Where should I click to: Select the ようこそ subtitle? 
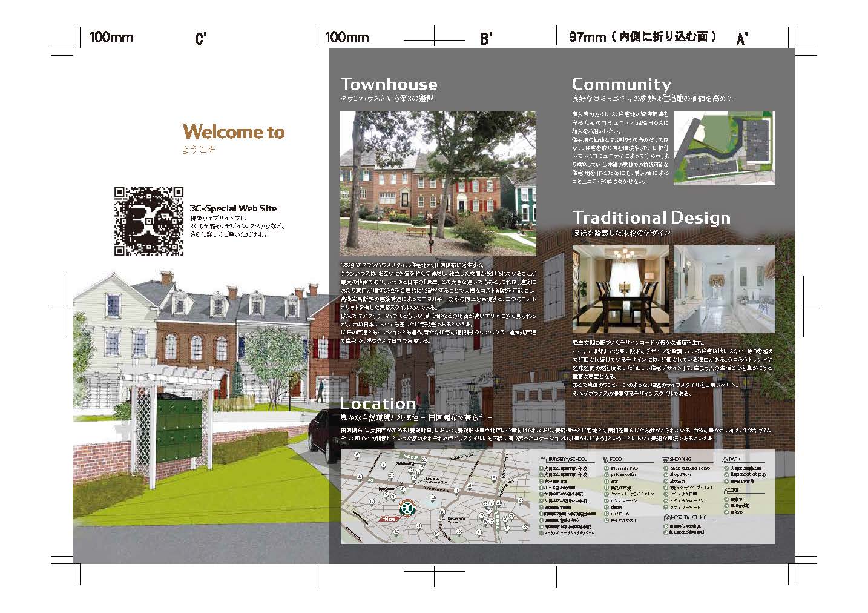(x=198, y=150)
